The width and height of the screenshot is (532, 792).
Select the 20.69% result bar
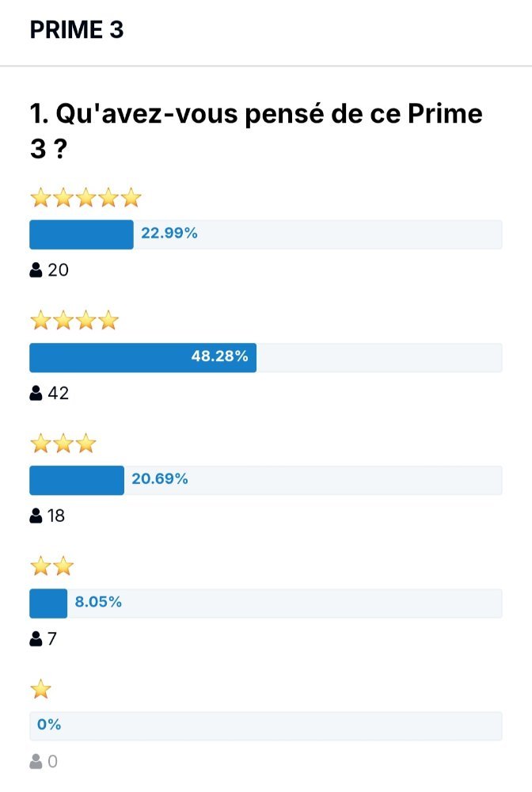[x=266, y=481]
